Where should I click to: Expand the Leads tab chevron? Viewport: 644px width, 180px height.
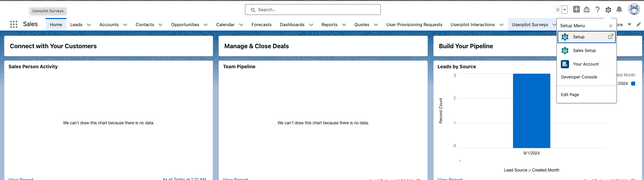pyautogui.click(x=89, y=25)
